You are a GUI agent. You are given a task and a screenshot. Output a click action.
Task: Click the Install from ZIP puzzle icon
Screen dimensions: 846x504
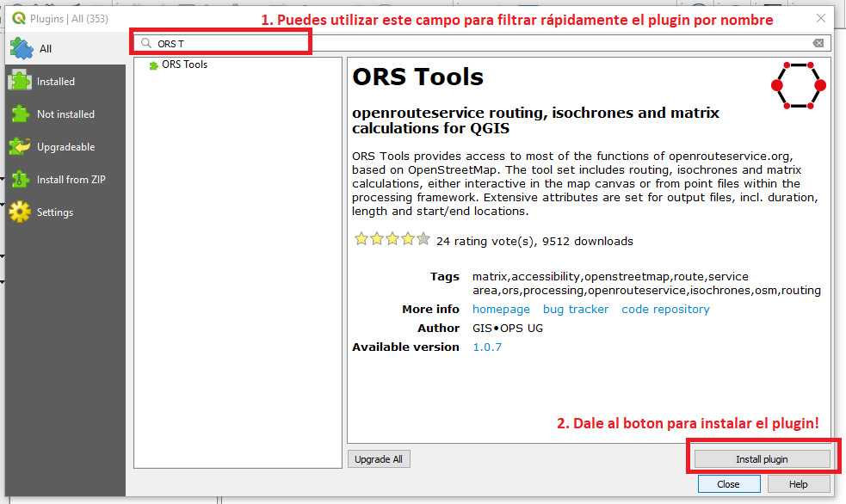point(20,179)
